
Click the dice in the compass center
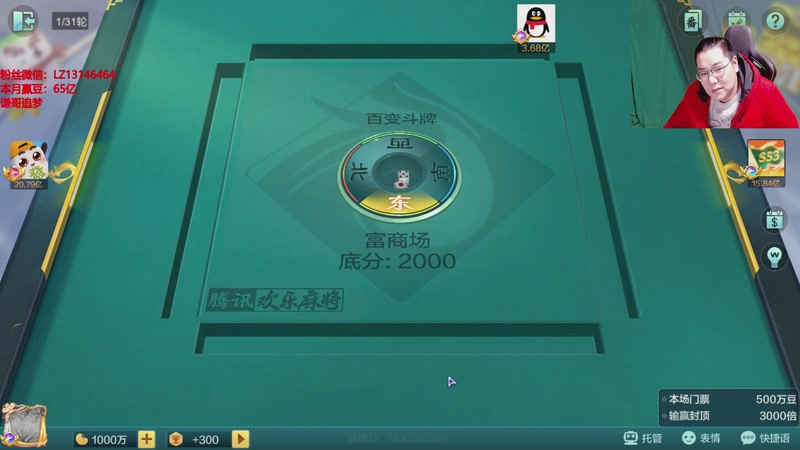pyautogui.click(x=403, y=178)
